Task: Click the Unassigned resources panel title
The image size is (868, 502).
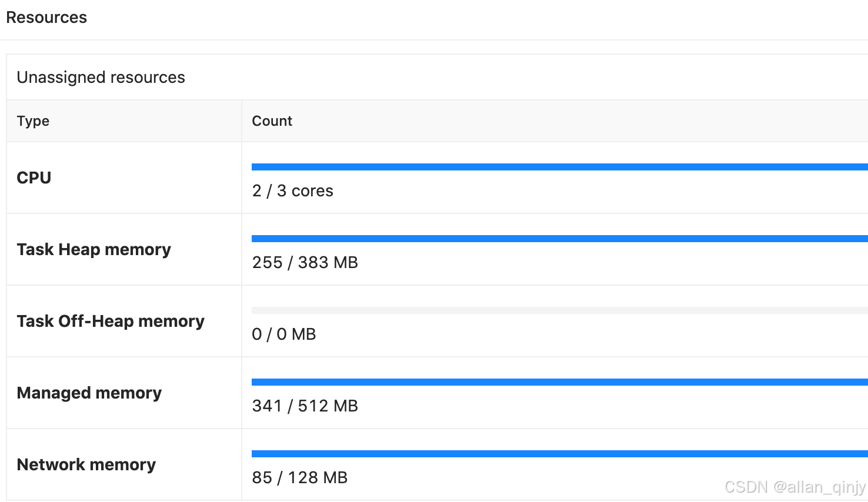Action: point(101,77)
